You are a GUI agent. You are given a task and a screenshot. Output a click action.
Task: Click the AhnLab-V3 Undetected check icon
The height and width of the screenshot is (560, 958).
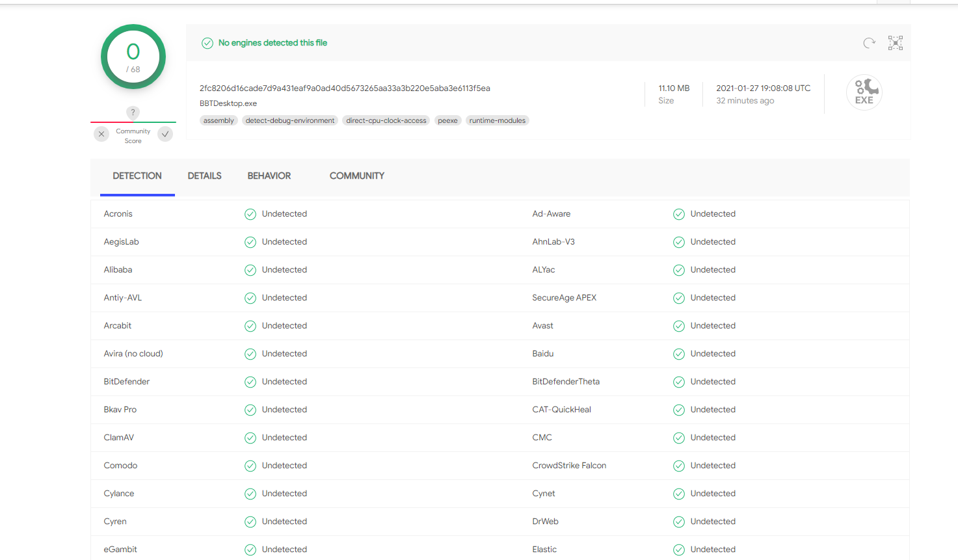(679, 242)
